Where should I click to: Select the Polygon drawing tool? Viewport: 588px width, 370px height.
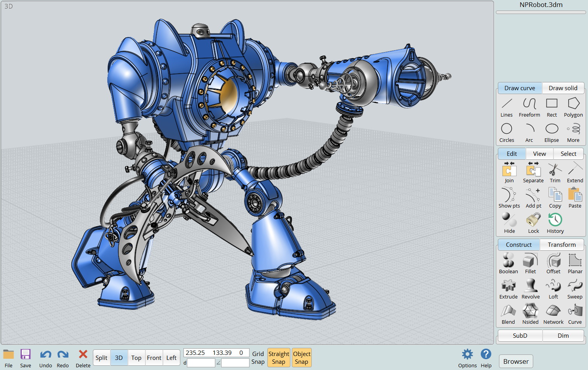(x=573, y=107)
